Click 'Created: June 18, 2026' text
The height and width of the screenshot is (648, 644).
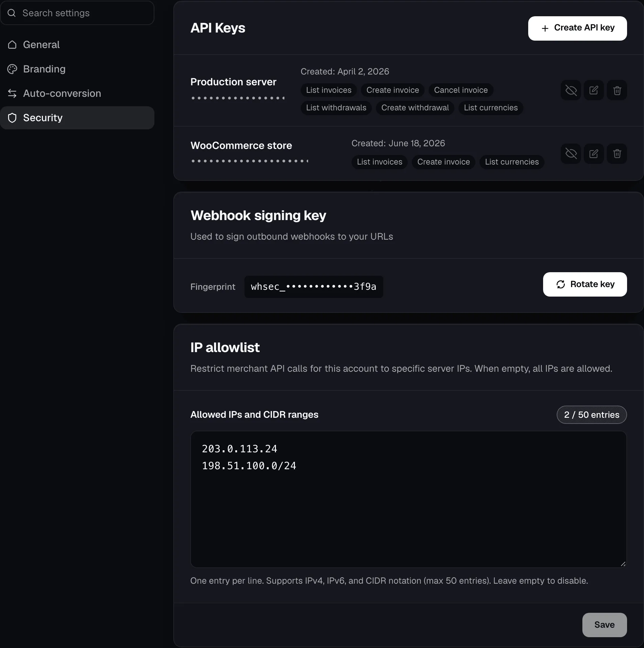coord(398,143)
